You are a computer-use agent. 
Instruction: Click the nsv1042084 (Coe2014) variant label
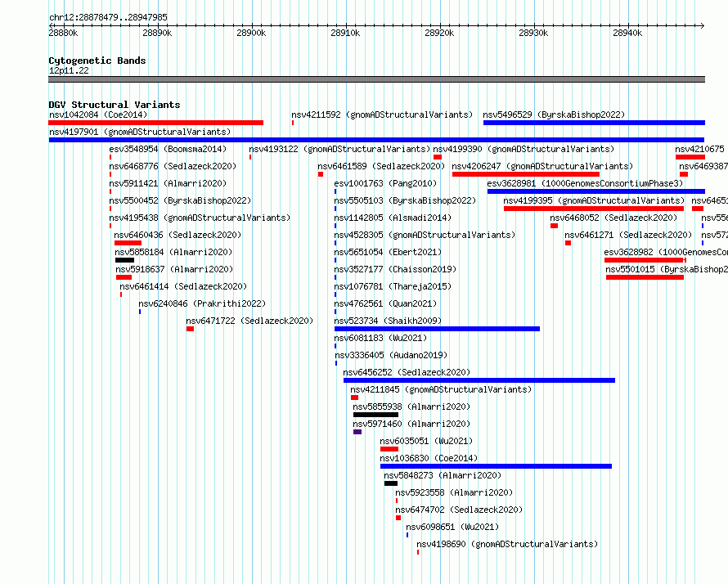point(98,115)
